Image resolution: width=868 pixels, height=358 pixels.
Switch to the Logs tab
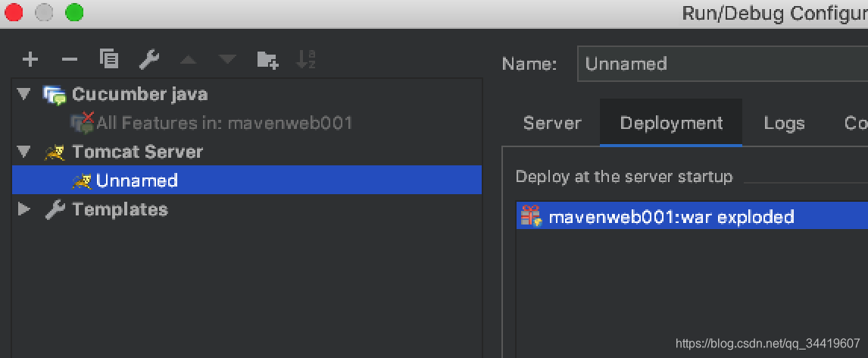click(784, 123)
